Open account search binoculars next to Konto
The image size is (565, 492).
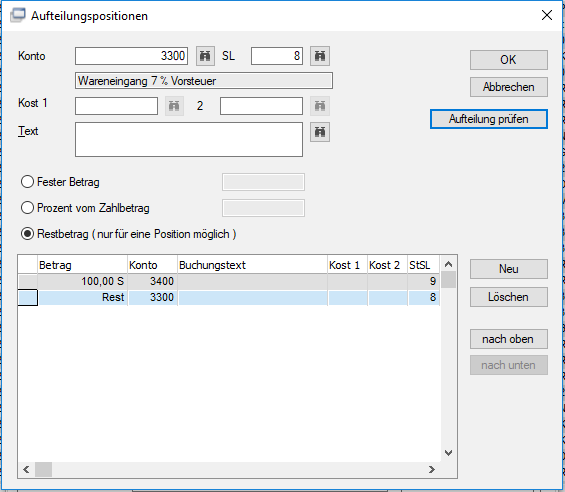[205, 56]
